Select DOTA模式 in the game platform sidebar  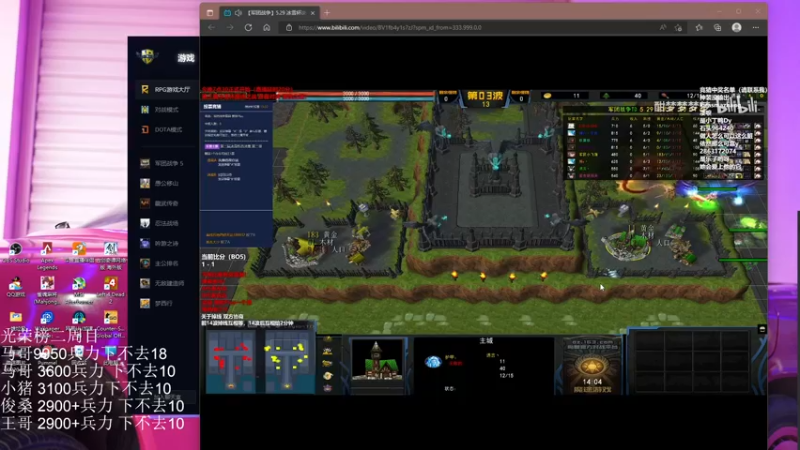pos(167,130)
